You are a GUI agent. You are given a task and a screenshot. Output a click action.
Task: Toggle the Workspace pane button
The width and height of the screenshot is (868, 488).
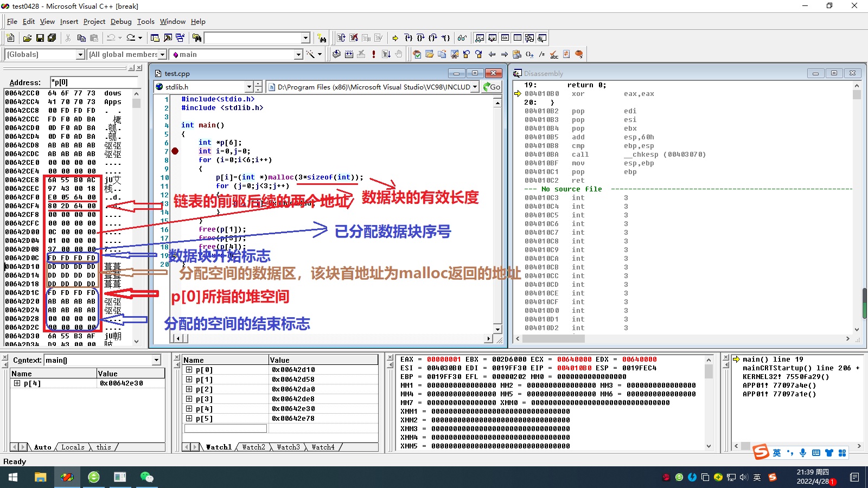pyautogui.click(x=155, y=38)
